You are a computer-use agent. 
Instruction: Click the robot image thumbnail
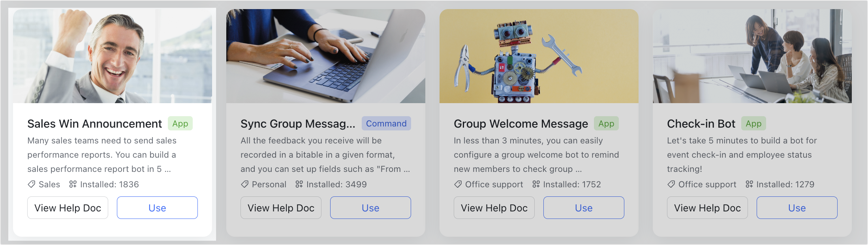[539, 56]
